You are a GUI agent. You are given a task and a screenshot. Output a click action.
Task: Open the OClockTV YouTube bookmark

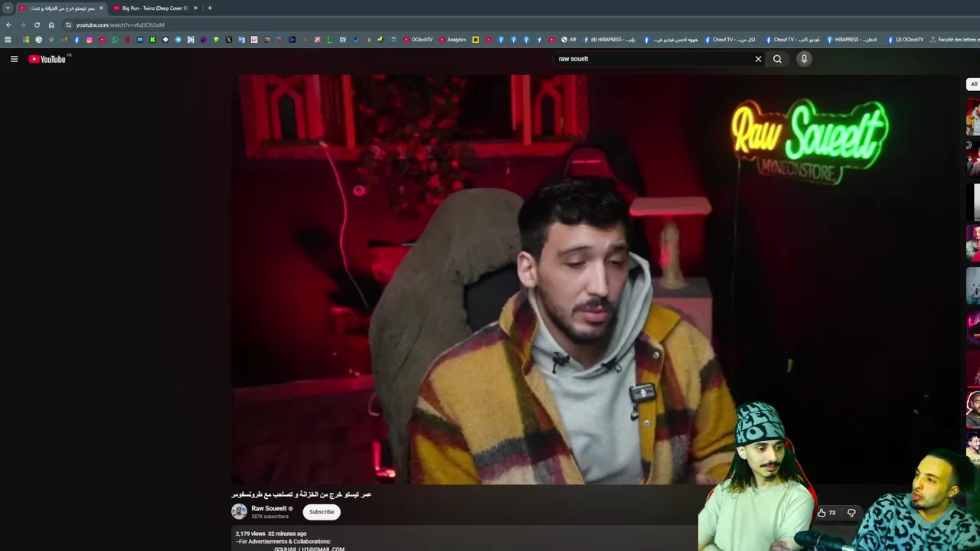tap(418, 40)
